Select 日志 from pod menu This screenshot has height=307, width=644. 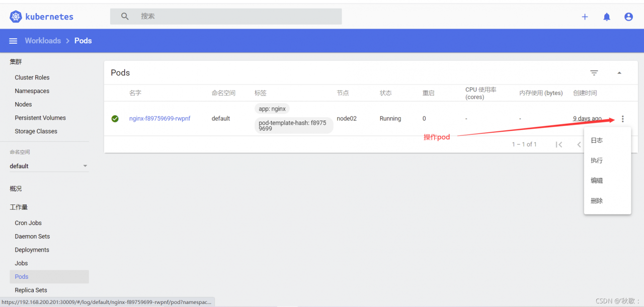pos(607,140)
